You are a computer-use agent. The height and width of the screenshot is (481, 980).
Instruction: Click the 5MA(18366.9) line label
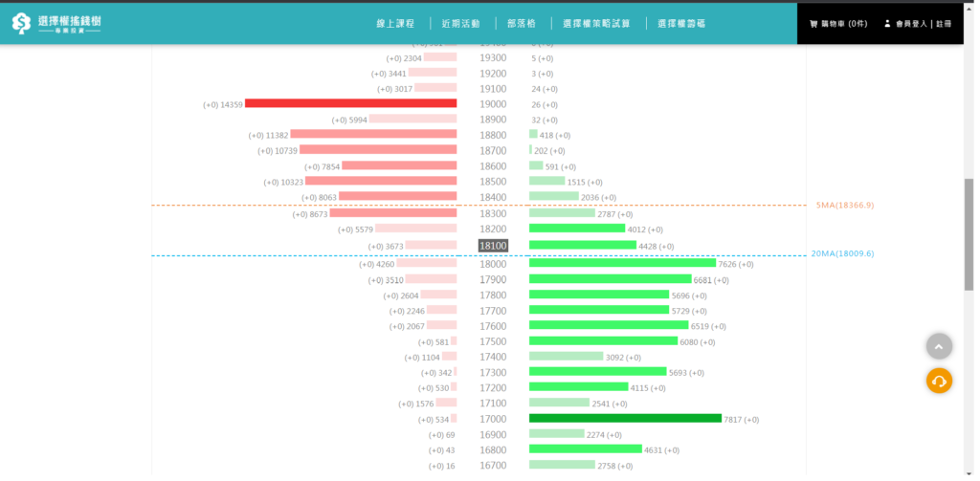[x=844, y=206]
